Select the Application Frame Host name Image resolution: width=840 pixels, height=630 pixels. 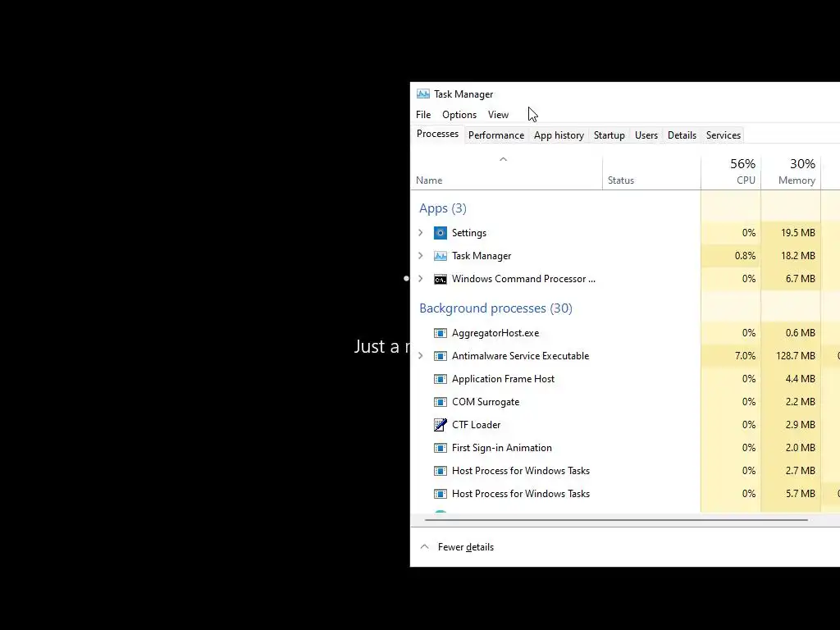[503, 379]
